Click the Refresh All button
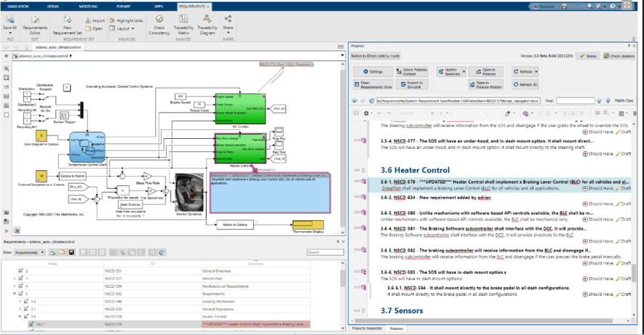Viewport: 644px width, 335px height. 524,86
